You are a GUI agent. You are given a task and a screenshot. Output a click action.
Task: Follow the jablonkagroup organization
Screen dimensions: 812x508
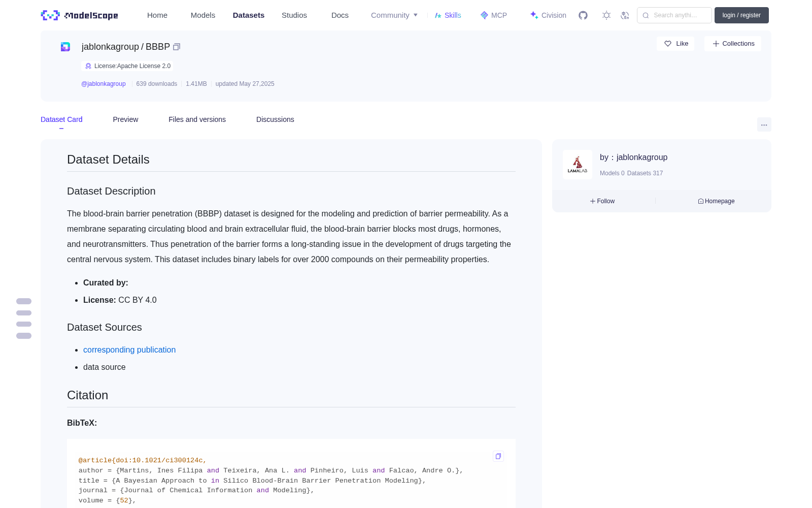click(x=602, y=201)
